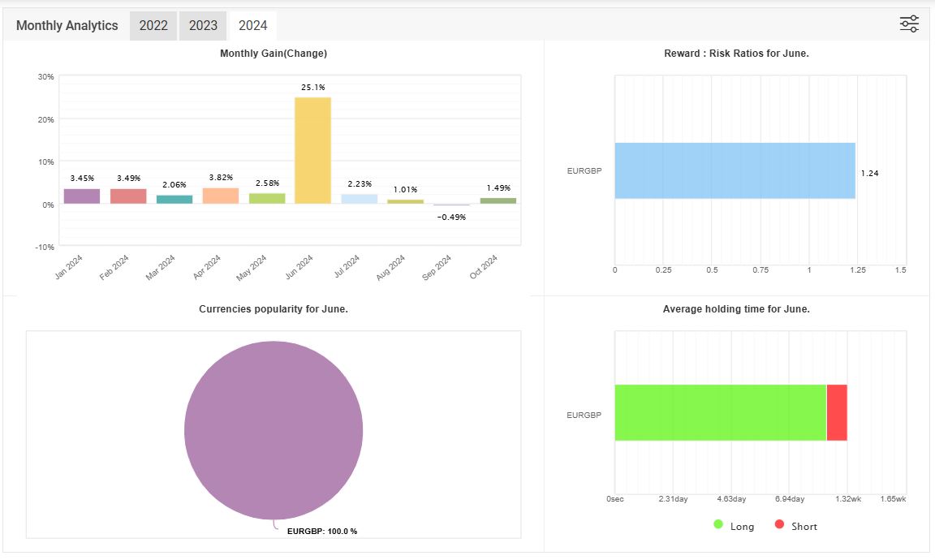
Task: Select the Mar 2024 teal gain bar
Action: (x=175, y=199)
